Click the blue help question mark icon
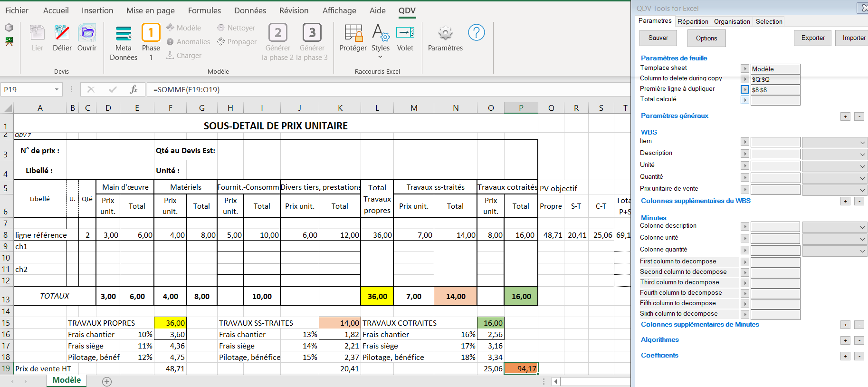This screenshot has width=868, height=387. pos(476,32)
